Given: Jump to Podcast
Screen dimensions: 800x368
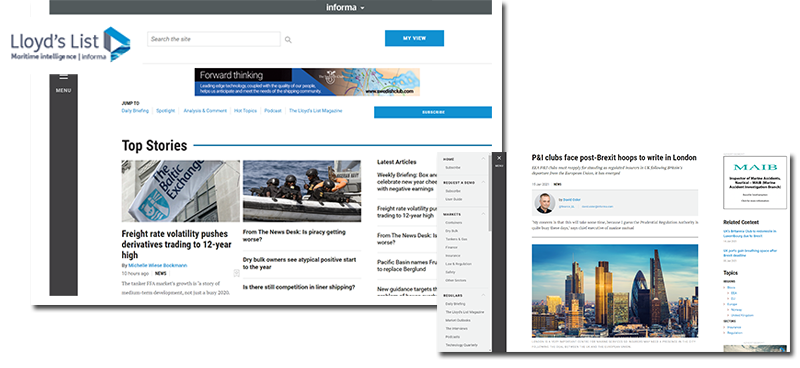Looking at the screenshot, I should click(273, 111).
